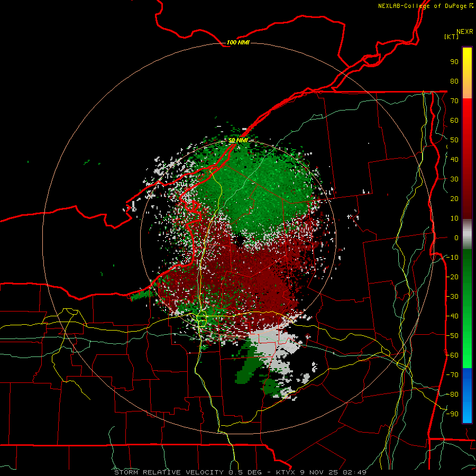
Task: Click the NEXR label above the color scale
Action: pos(465,32)
